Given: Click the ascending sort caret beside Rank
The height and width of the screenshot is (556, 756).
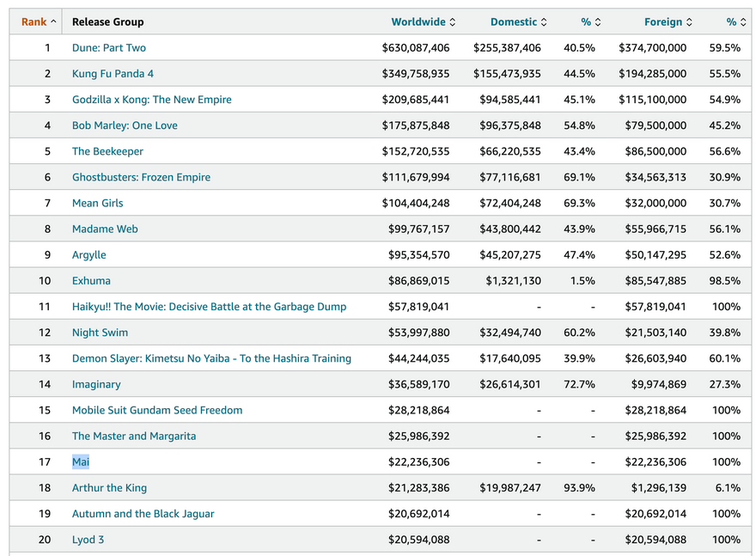Looking at the screenshot, I should point(53,21).
